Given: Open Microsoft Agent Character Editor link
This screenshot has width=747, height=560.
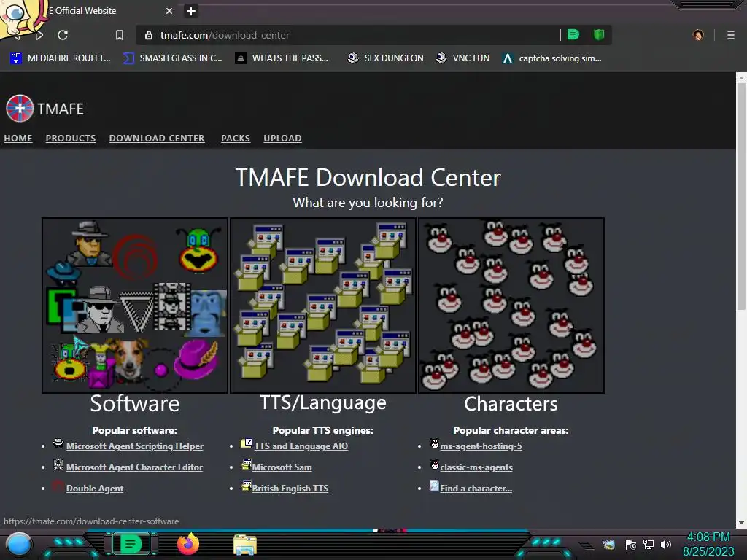Looking at the screenshot, I should (x=134, y=467).
